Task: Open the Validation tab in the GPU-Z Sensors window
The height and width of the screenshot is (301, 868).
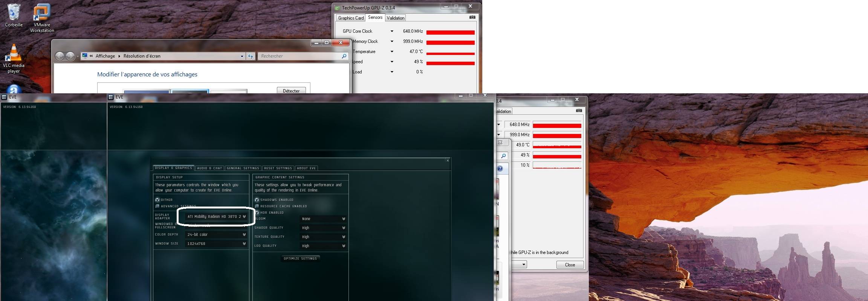Action: 396,18
